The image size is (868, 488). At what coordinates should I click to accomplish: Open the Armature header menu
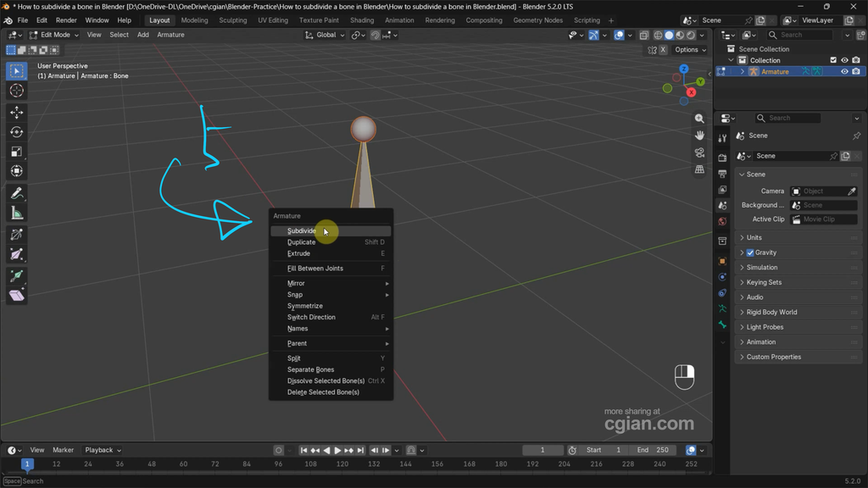tap(170, 35)
